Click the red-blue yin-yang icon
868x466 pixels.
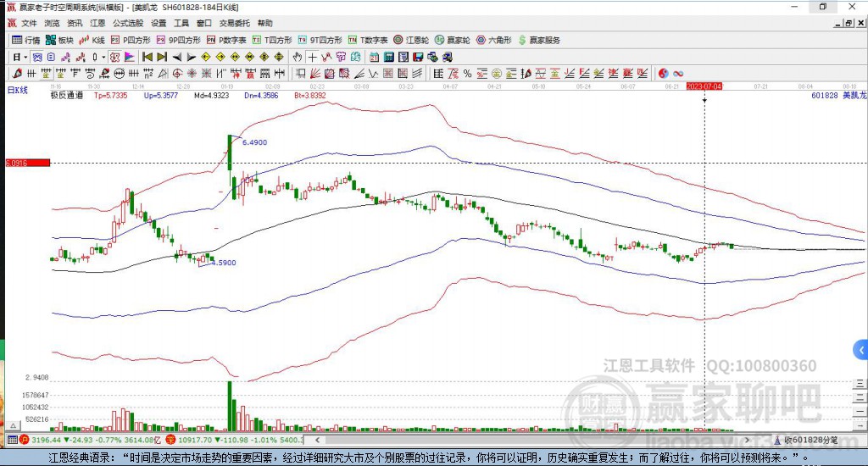tap(663, 74)
